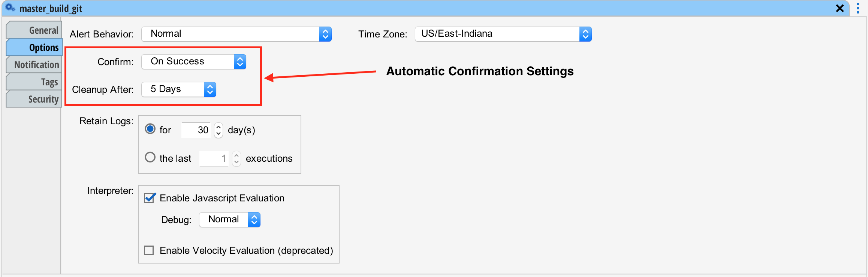868x277 pixels.
Task: Open the General tab
Action: click(x=34, y=30)
